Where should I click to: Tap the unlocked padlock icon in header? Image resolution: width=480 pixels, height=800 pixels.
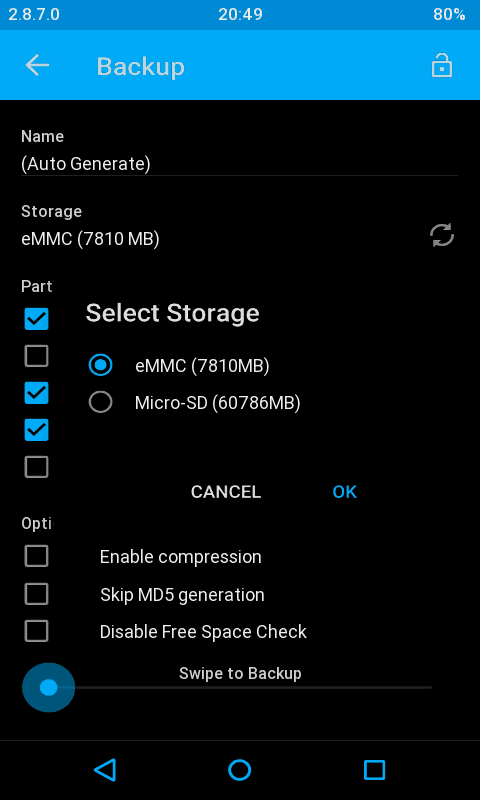(442, 66)
